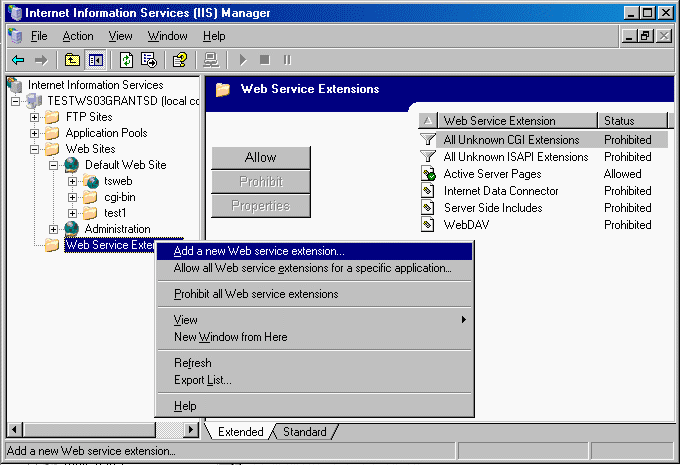Click the Forward arrow toolbar icon

coord(41,60)
